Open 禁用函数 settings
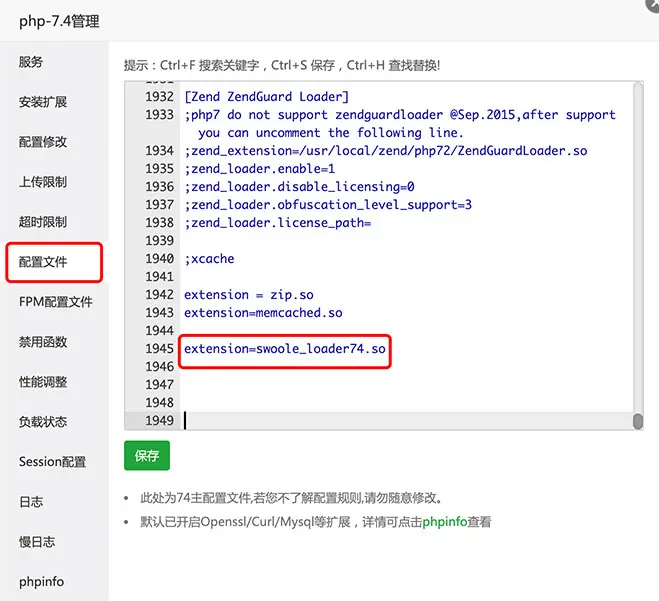659x601 pixels. (43, 342)
